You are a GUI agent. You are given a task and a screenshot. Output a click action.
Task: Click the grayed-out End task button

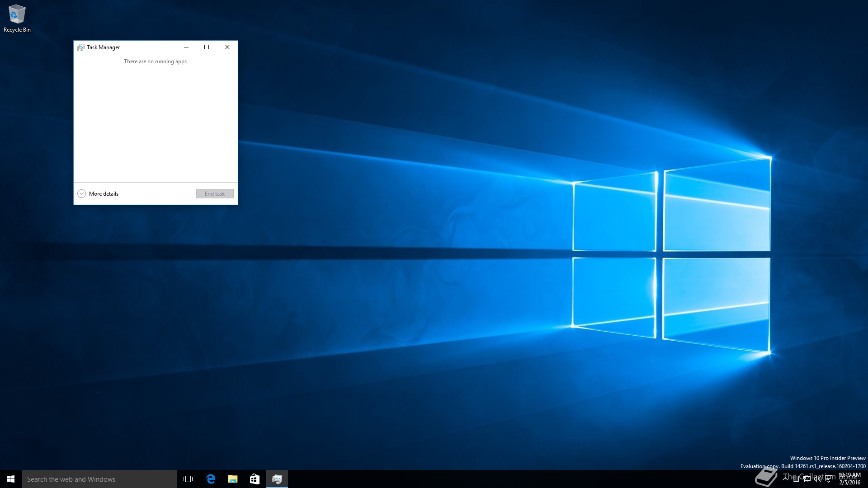coord(215,193)
